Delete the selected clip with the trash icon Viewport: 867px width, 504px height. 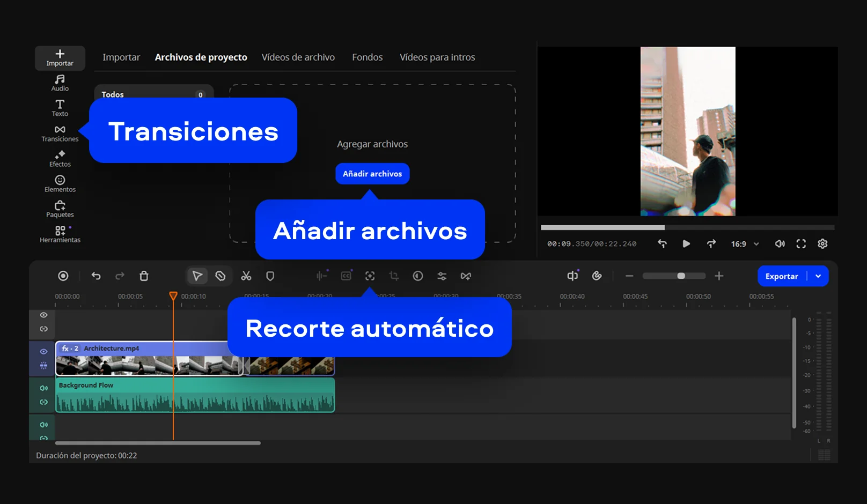[x=144, y=276]
